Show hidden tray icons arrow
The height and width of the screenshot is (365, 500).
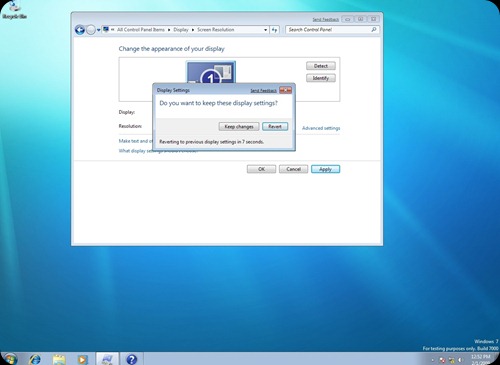(433, 360)
